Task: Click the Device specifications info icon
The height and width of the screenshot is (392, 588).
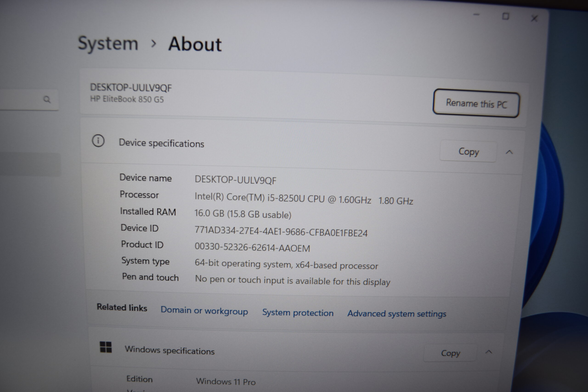Action: pos(98,141)
